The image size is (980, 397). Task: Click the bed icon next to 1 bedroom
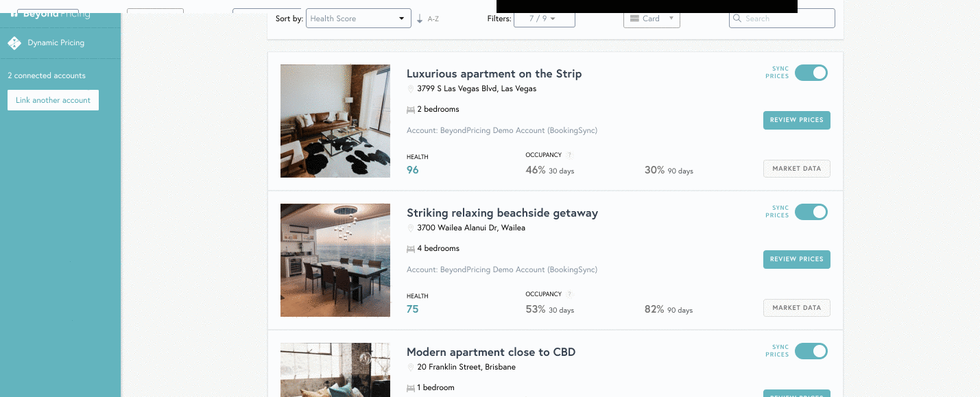(x=411, y=388)
